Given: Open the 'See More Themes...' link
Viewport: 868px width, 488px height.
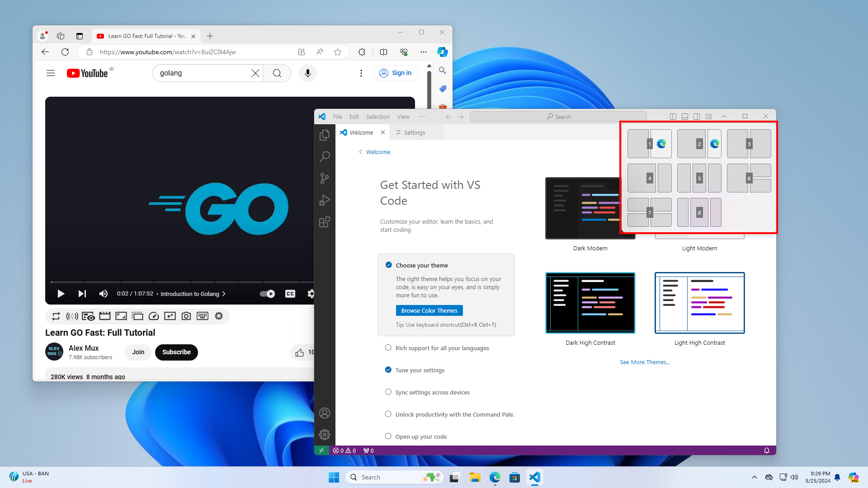Looking at the screenshot, I should click(645, 362).
